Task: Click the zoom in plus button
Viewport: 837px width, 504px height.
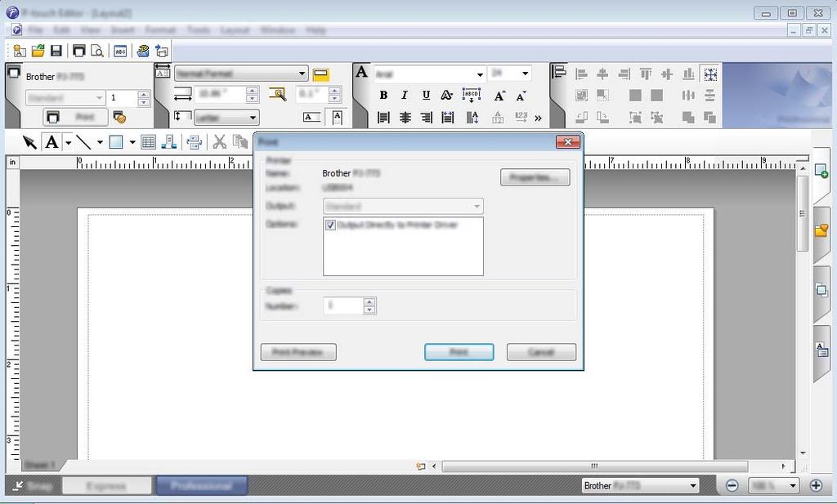Action: [x=816, y=485]
